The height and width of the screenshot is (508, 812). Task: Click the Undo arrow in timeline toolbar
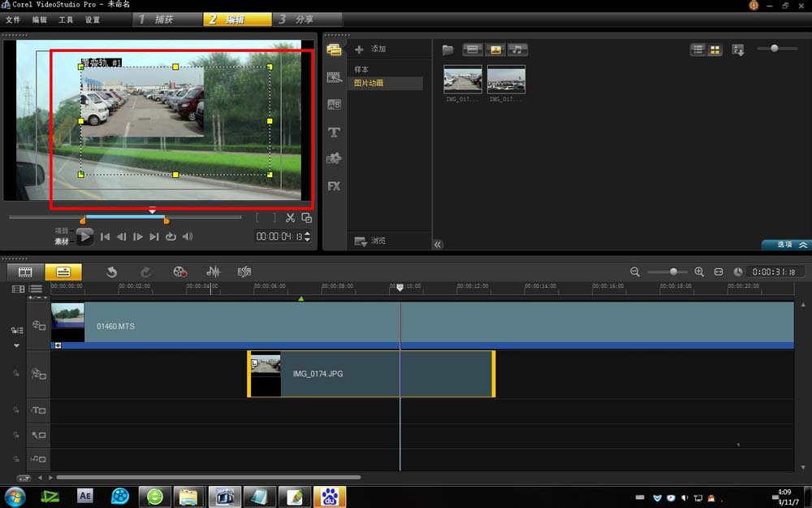point(112,272)
